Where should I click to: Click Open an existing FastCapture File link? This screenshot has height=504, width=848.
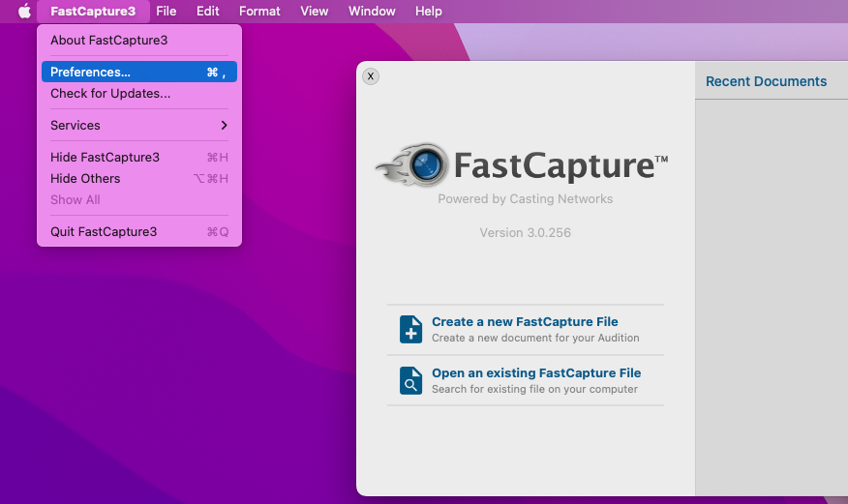tap(536, 372)
